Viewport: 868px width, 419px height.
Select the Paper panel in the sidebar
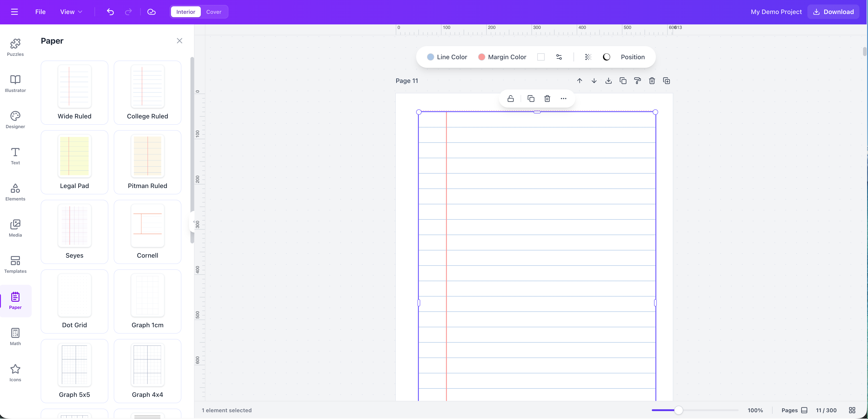tap(15, 301)
